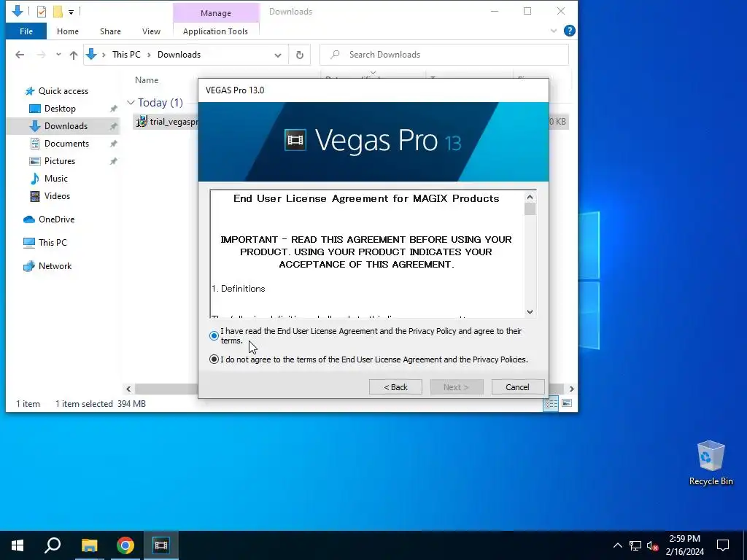
Task: Go back in File Explorer
Action: pyautogui.click(x=20, y=55)
